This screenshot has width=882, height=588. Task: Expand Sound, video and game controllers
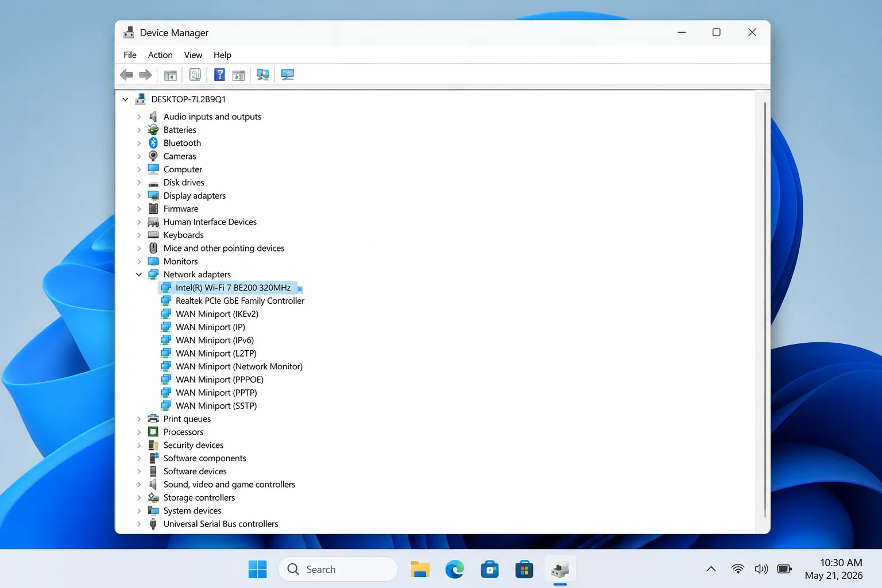coord(139,484)
